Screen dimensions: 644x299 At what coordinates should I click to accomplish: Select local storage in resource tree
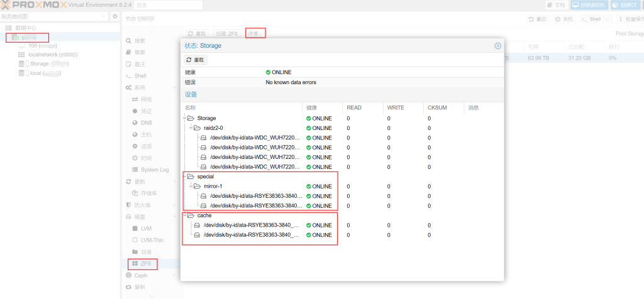click(x=40, y=73)
